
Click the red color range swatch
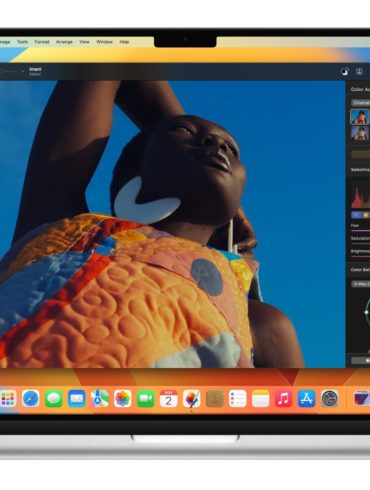356,215
